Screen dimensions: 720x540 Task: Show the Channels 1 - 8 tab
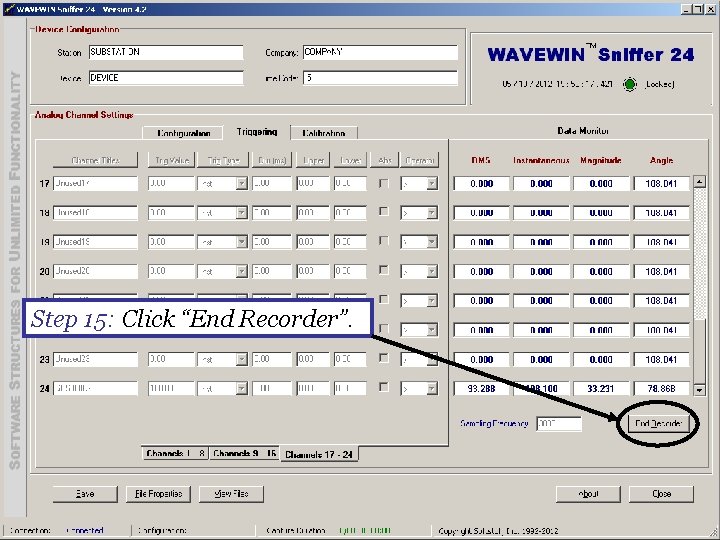click(x=175, y=453)
